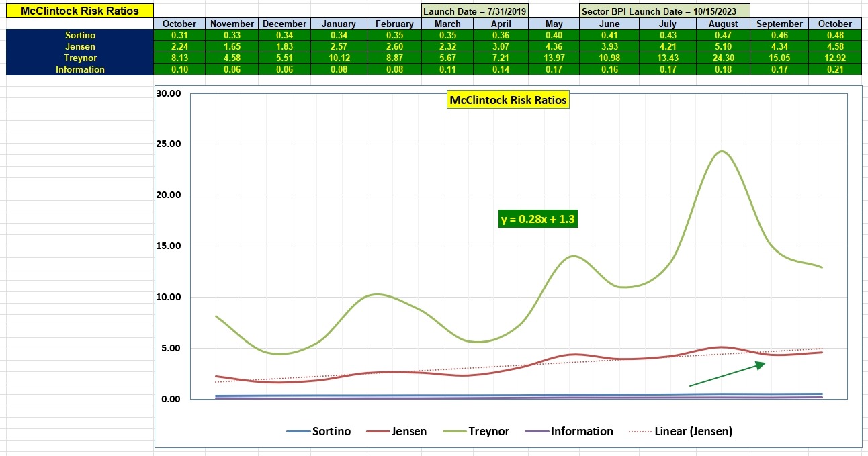Click the Treynor legend entry
The height and width of the screenshot is (456, 868).
pos(476,431)
